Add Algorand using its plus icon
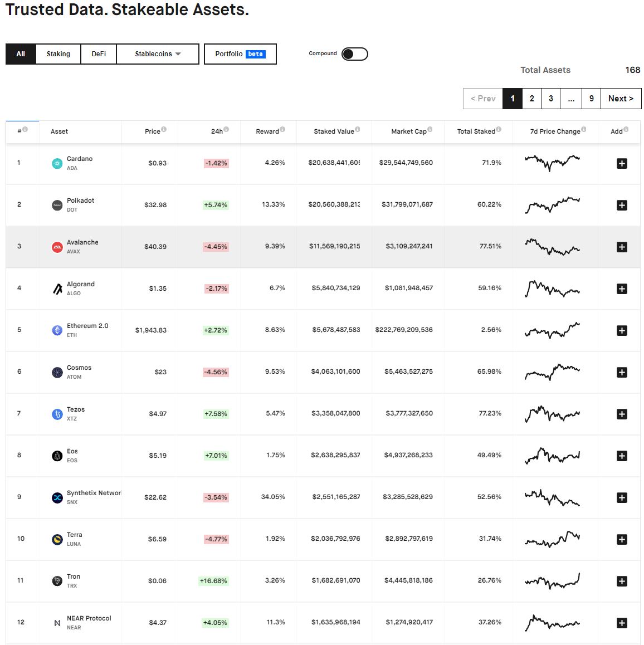Screen dimensions: 644x645 coord(621,289)
